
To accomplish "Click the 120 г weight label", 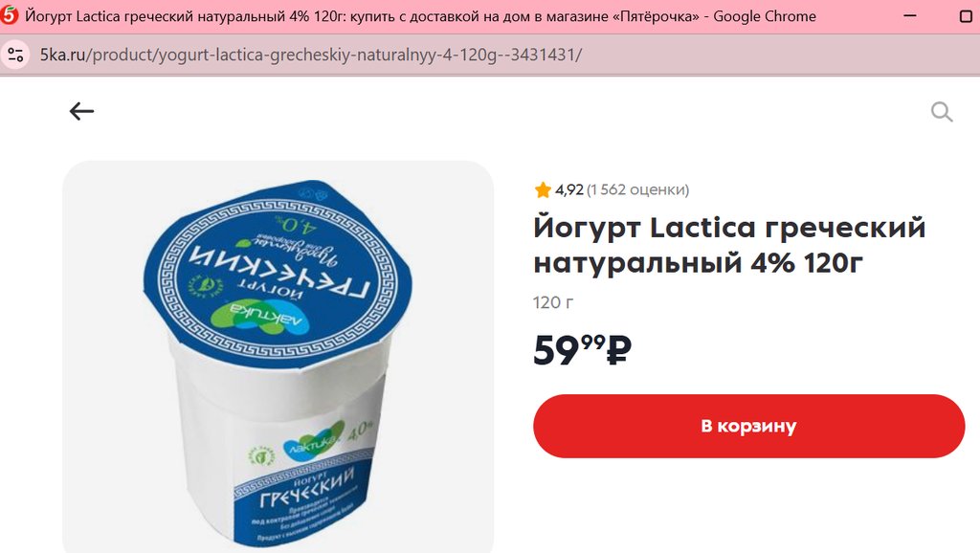I will coord(553,302).
